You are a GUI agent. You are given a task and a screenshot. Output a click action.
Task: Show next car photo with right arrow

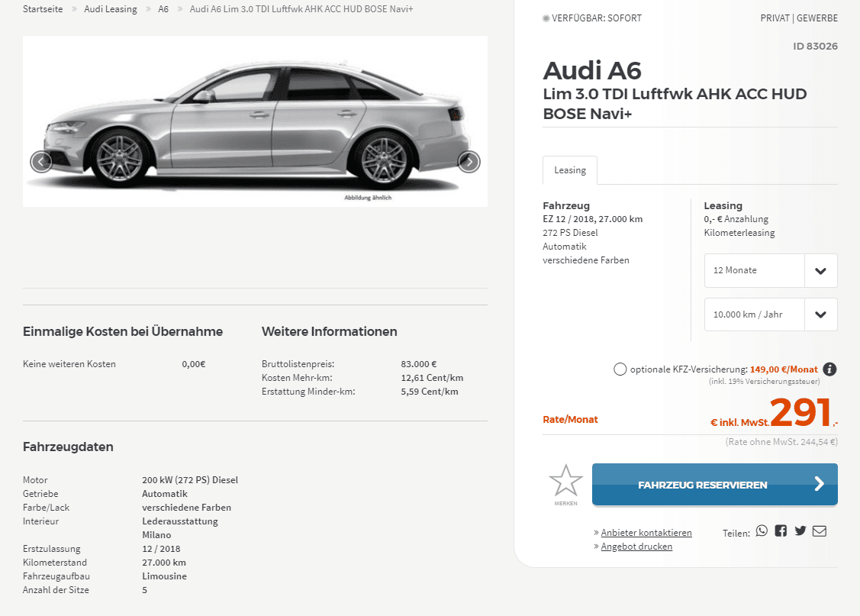click(x=469, y=162)
